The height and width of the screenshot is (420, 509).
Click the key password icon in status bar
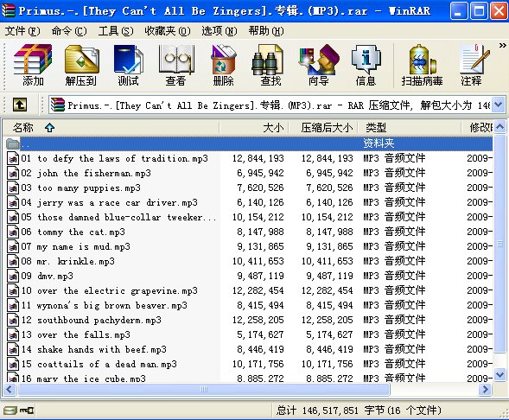coord(27,410)
